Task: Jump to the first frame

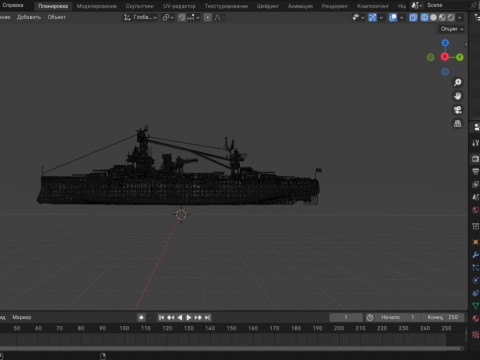Action: [x=161, y=317]
